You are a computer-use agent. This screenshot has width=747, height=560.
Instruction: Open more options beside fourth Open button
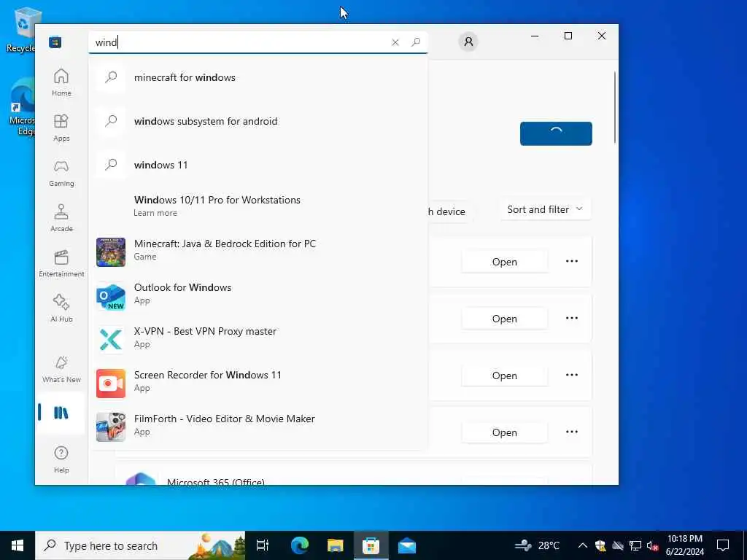(x=572, y=432)
